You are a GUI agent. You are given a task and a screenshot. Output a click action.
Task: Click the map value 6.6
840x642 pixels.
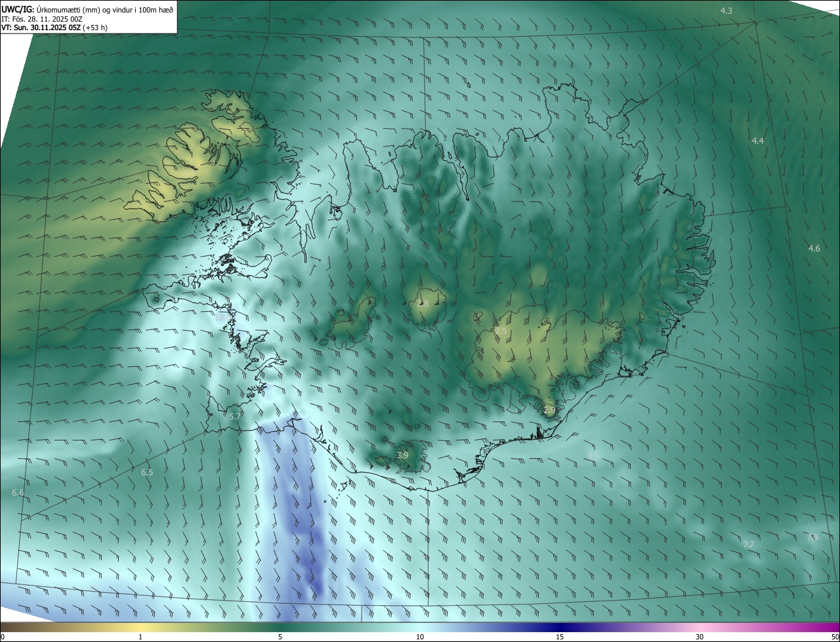click(x=18, y=492)
